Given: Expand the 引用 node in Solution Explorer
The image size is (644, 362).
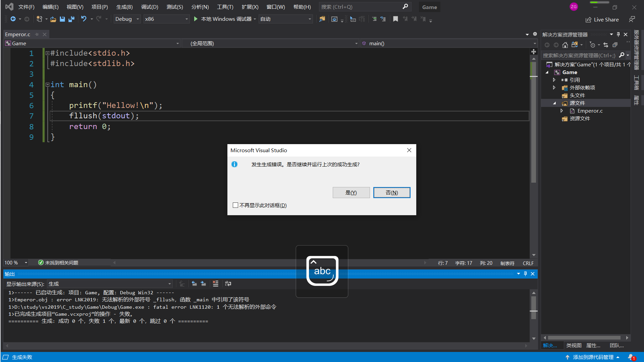Looking at the screenshot, I should pos(554,80).
